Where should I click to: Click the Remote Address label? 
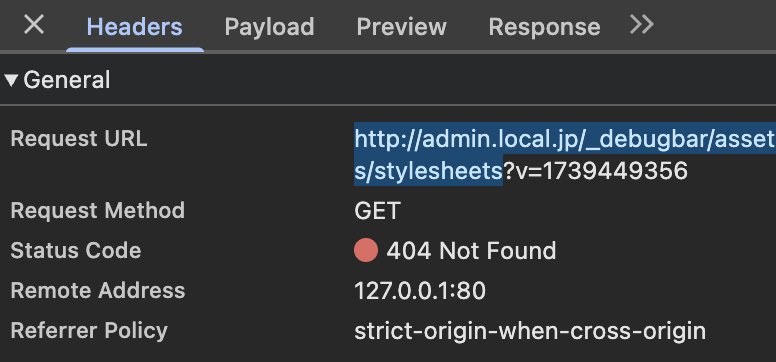tap(97, 290)
